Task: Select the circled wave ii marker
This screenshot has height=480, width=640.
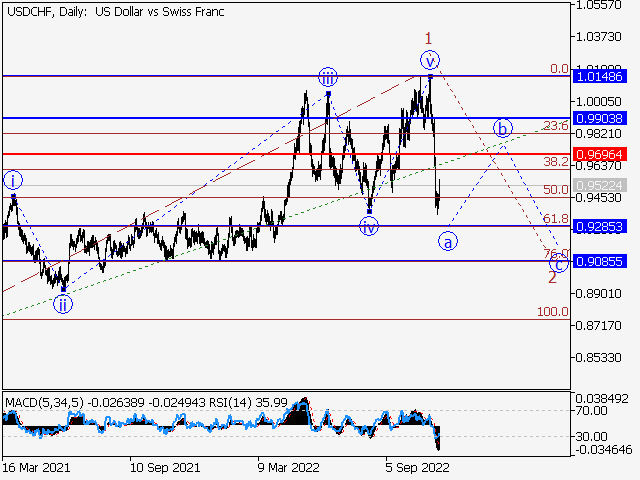Action: tap(63, 305)
